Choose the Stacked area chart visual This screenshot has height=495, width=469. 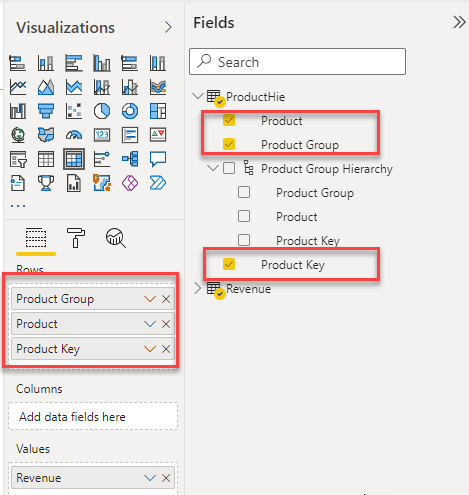[x=74, y=87]
